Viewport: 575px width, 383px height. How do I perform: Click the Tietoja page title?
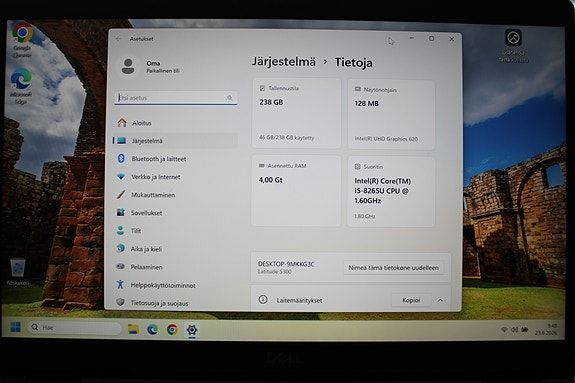pos(353,63)
